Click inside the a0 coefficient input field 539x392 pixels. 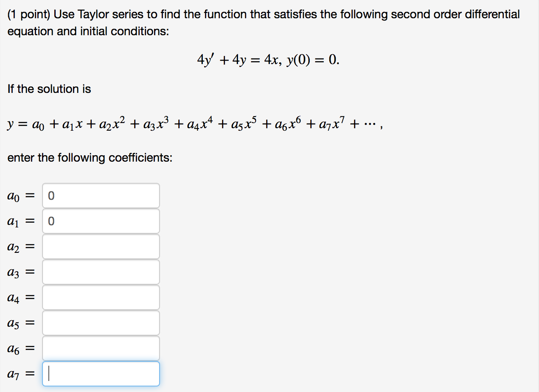point(101,195)
